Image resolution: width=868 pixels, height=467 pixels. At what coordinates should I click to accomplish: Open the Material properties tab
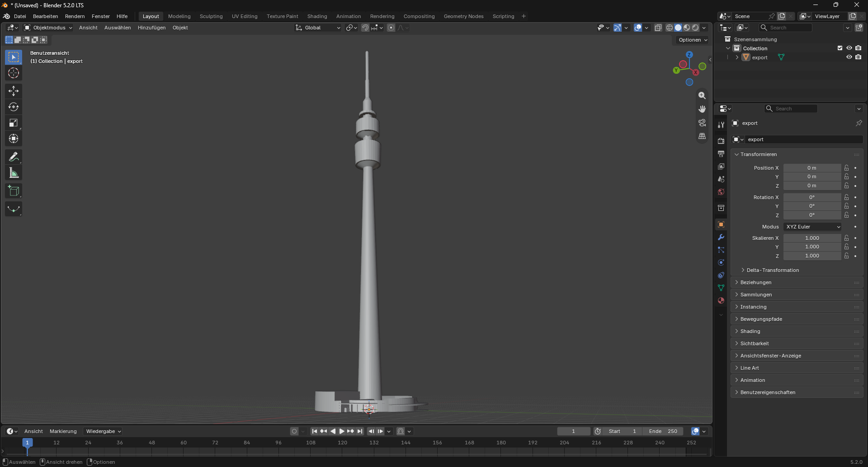click(x=721, y=300)
